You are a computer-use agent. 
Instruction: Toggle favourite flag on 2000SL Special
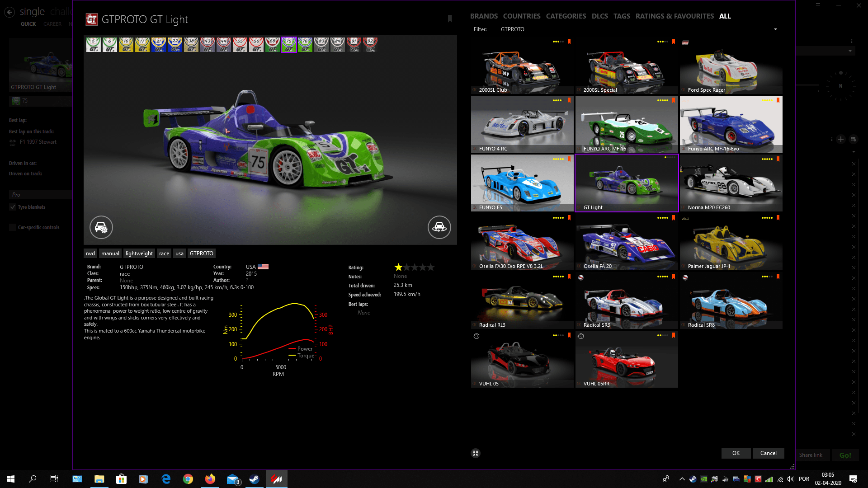(674, 42)
